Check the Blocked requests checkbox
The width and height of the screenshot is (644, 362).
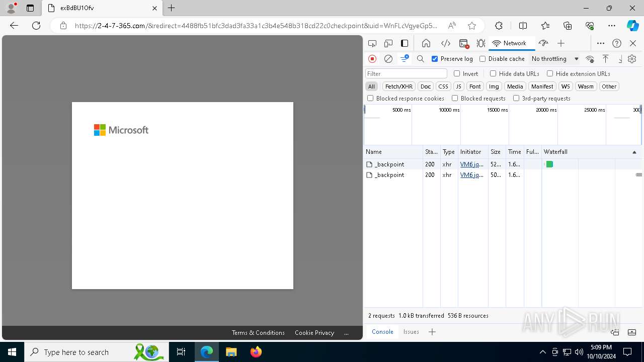(x=455, y=99)
